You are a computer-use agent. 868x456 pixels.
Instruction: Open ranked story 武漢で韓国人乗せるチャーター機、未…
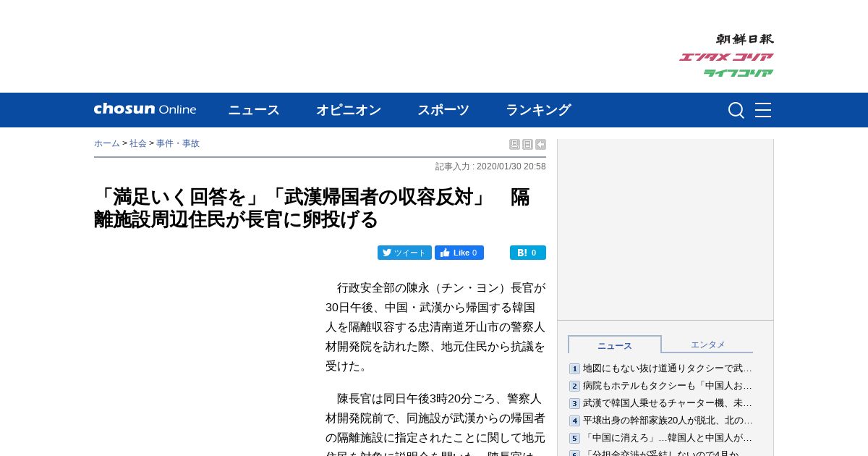click(668, 403)
